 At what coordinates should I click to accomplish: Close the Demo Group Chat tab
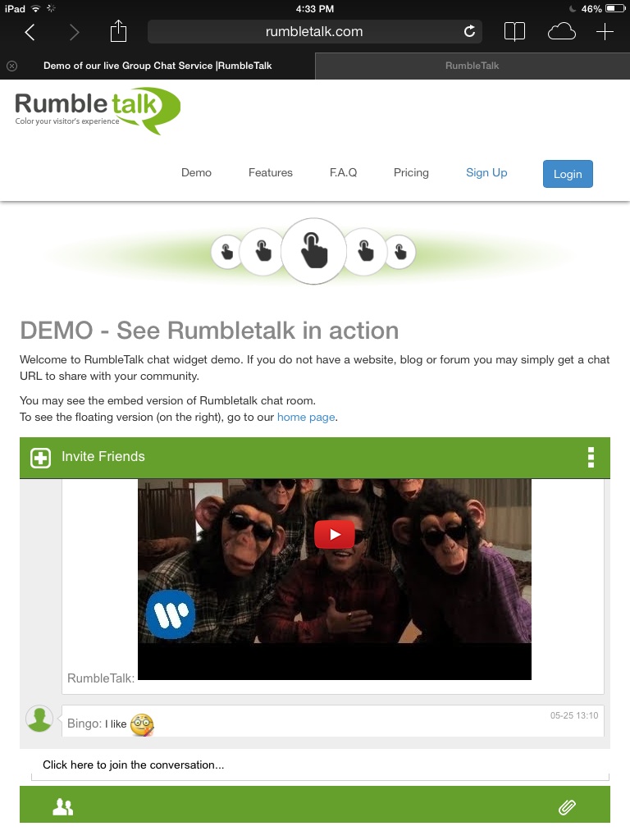(x=11, y=66)
